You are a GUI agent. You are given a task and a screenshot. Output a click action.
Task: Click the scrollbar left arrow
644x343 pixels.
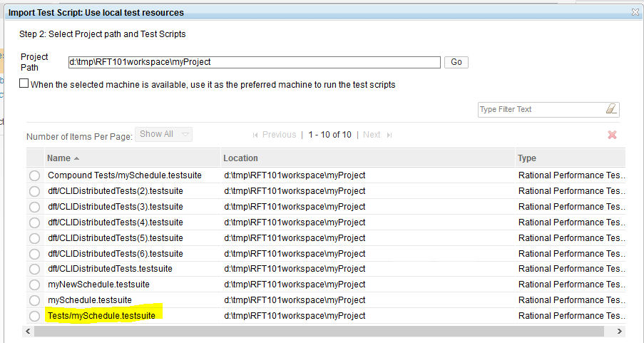tap(28, 331)
